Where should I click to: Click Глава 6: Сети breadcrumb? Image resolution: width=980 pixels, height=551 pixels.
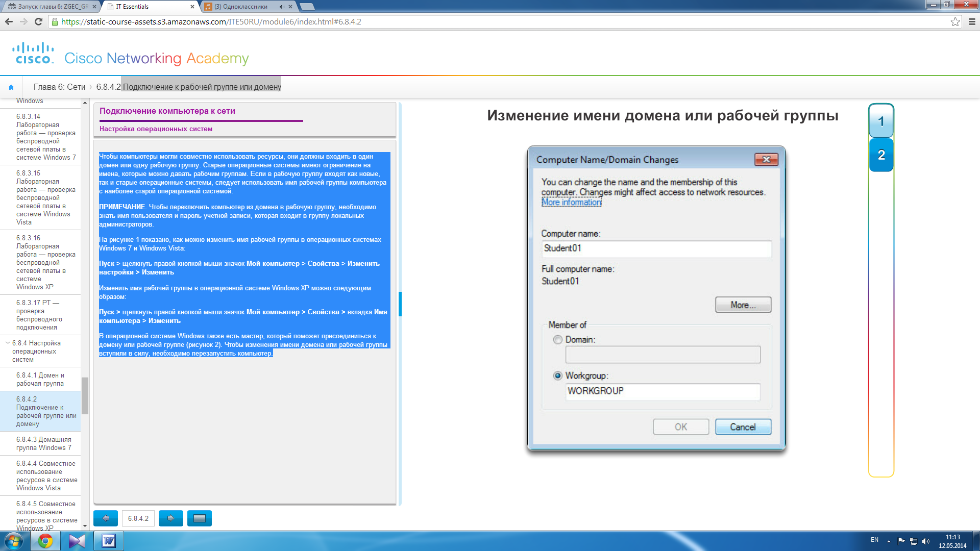[59, 87]
